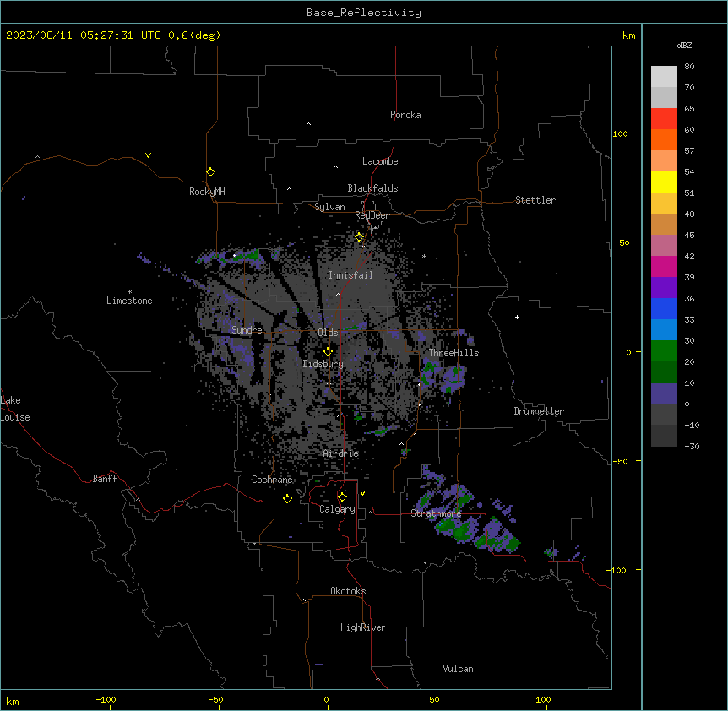This screenshot has width=728, height=711.
Task: Click the 80 value on dBZ scale
Action: click(689, 67)
